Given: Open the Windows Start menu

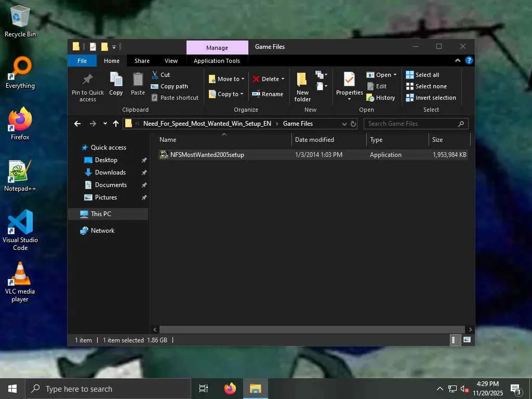Looking at the screenshot, I should point(12,389).
